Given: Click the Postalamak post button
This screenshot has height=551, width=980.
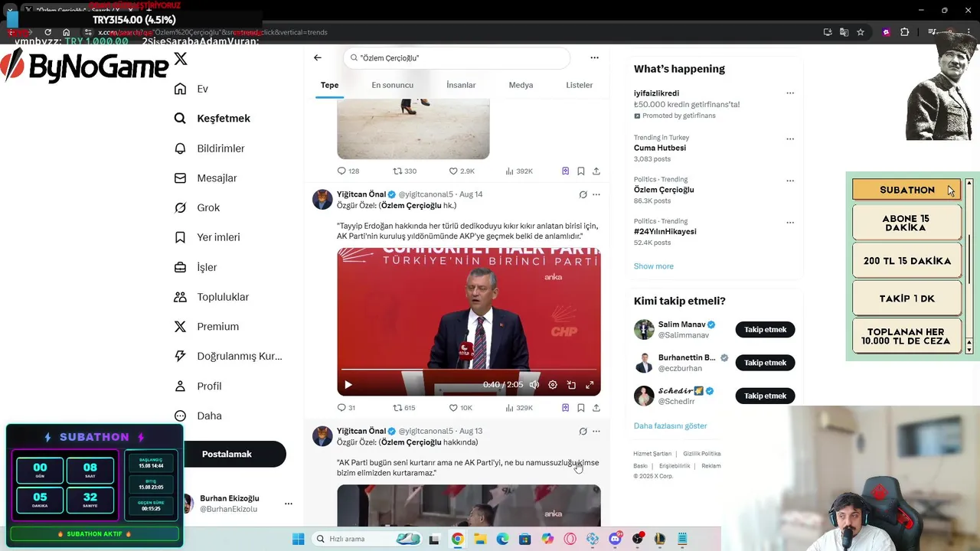Looking at the screenshot, I should pyautogui.click(x=227, y=454).
